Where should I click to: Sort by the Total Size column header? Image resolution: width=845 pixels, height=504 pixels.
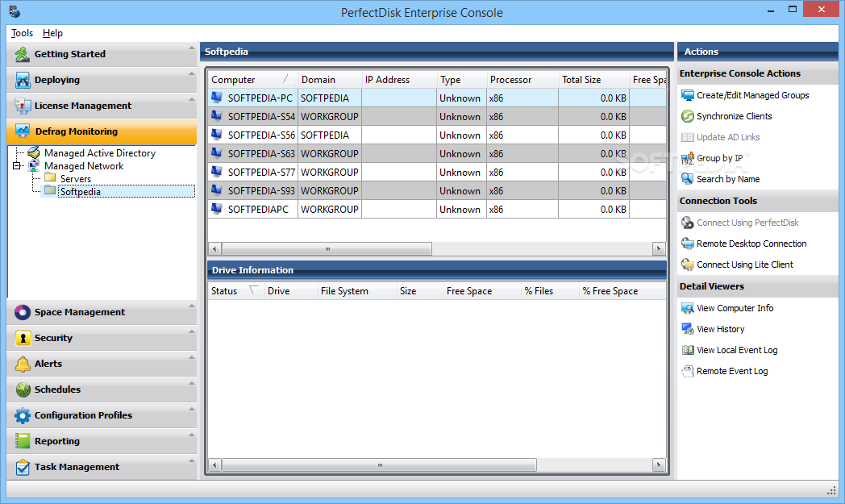(x=594, y=80)
